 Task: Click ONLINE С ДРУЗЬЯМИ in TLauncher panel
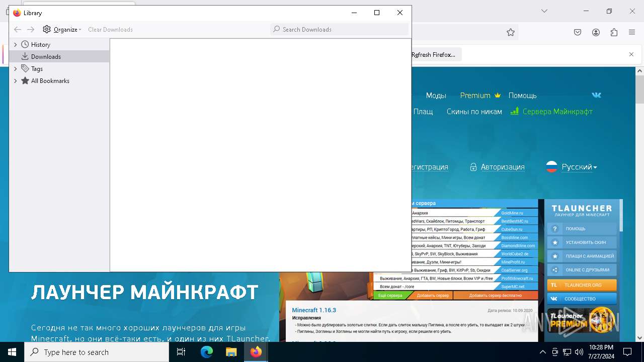(x=582, y=270)
